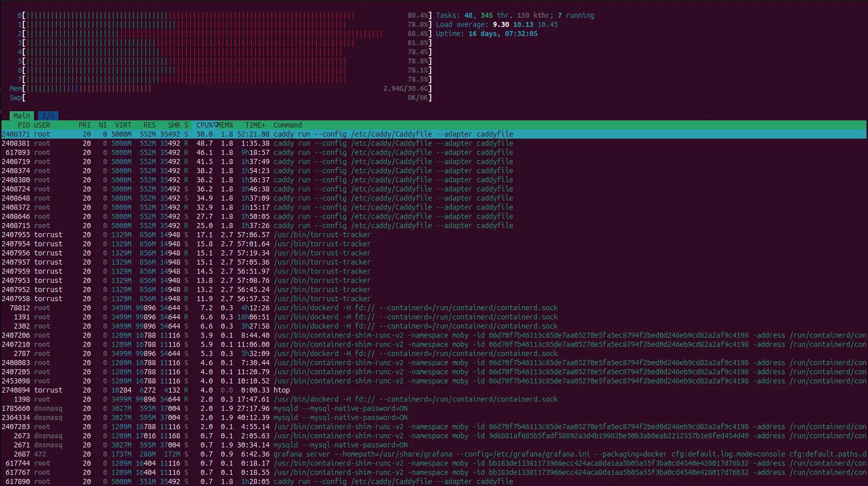Sort by the SHR column header

pos(174,125)
